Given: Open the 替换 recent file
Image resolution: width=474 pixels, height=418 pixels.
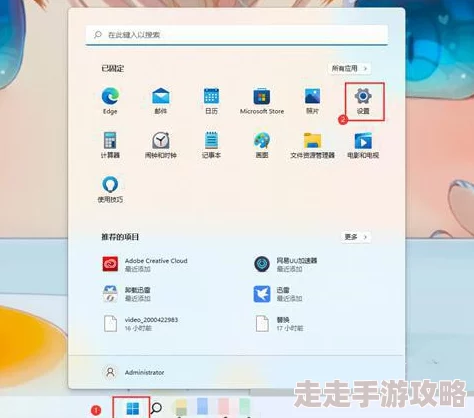Looking at the screenshot, I should [x=279, y=324].
